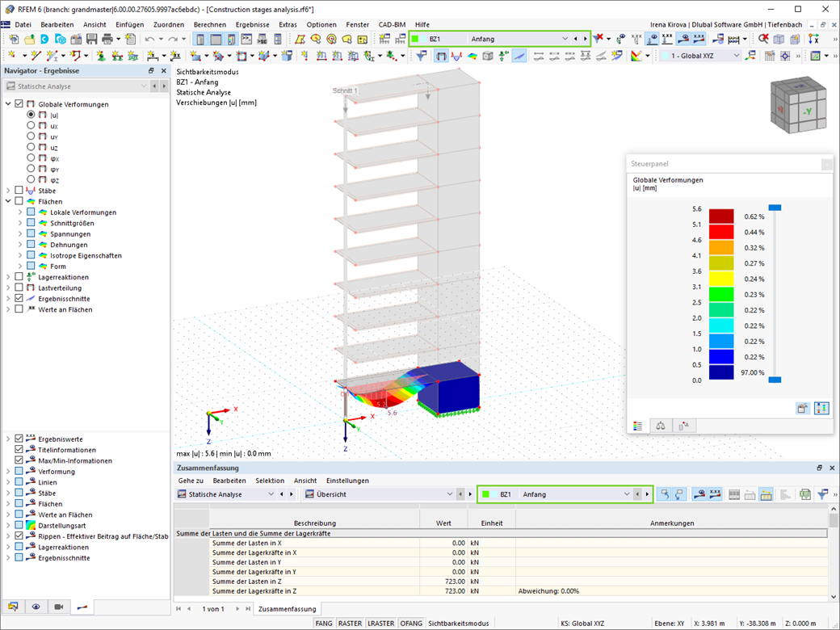
Task: Toggle Max/Min-Informationen checkbox
Action: pyautogui.click(x=19, y=460)
